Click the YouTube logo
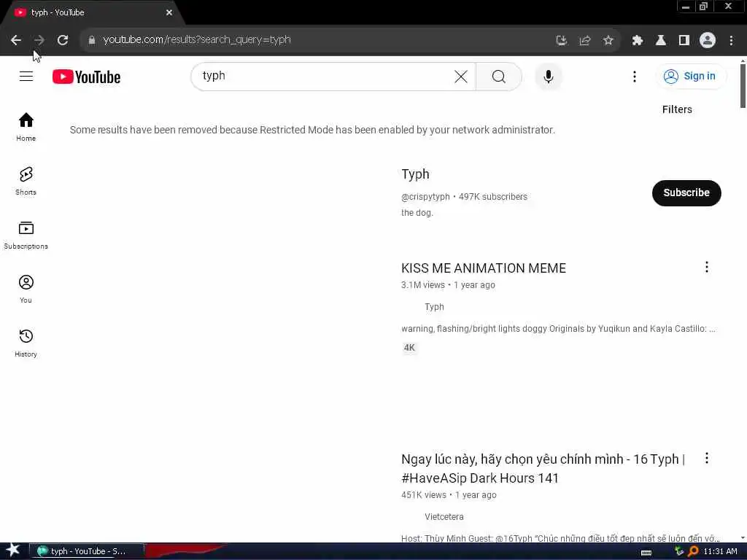Image resolution: width=747 pixels, height=560 pixels. pyautogui.click(x=86, y=77)
